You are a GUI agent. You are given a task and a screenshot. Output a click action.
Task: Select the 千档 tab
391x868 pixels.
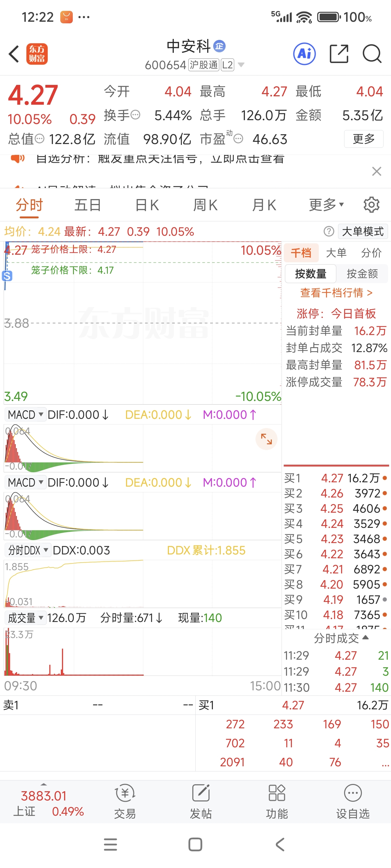pos(301,253)
